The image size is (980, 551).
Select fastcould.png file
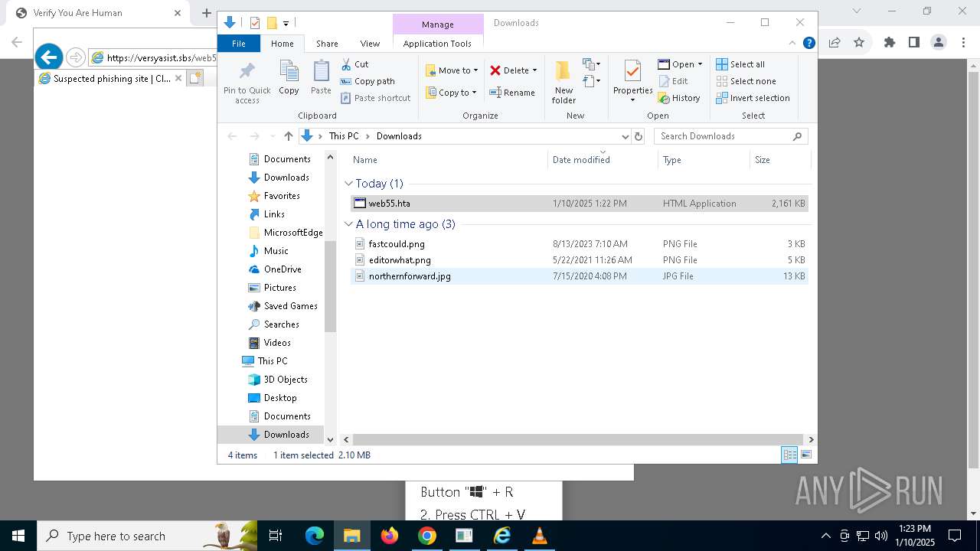(579, 244)
